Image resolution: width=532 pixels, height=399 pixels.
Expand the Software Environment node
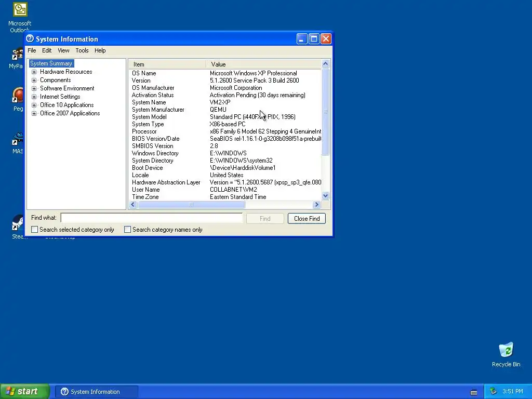click(34, 88)
